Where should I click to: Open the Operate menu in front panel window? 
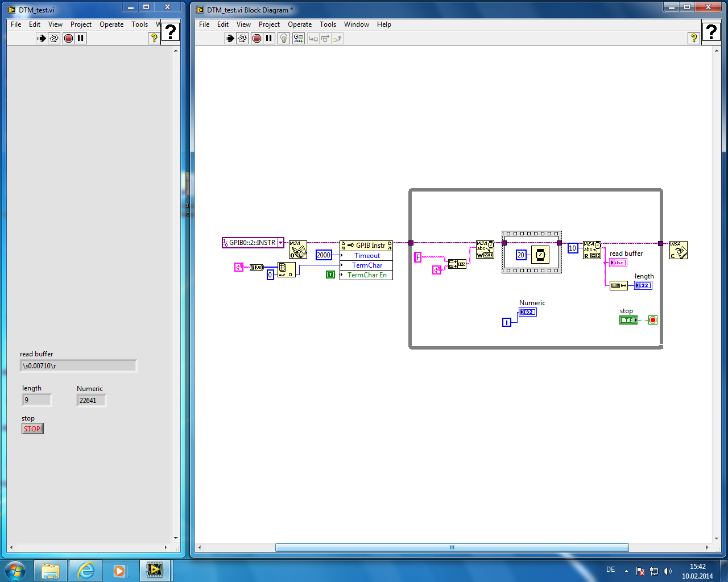pos(111,24)
